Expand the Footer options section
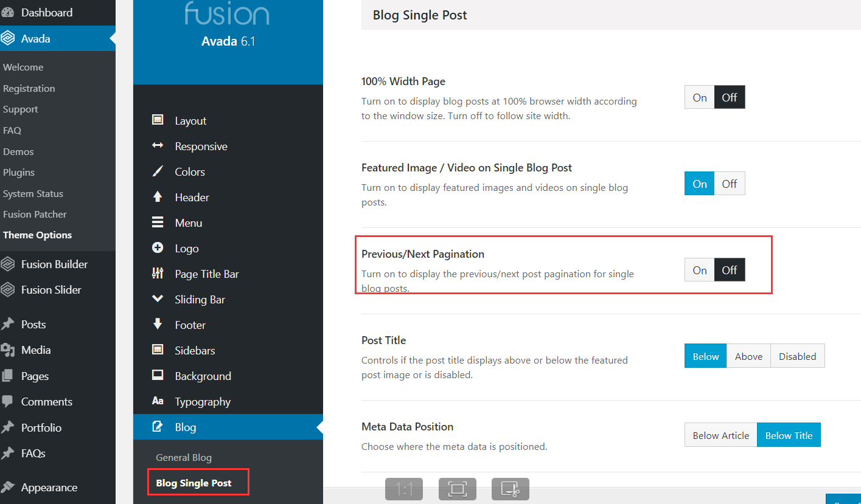 (x=190, y=325)
